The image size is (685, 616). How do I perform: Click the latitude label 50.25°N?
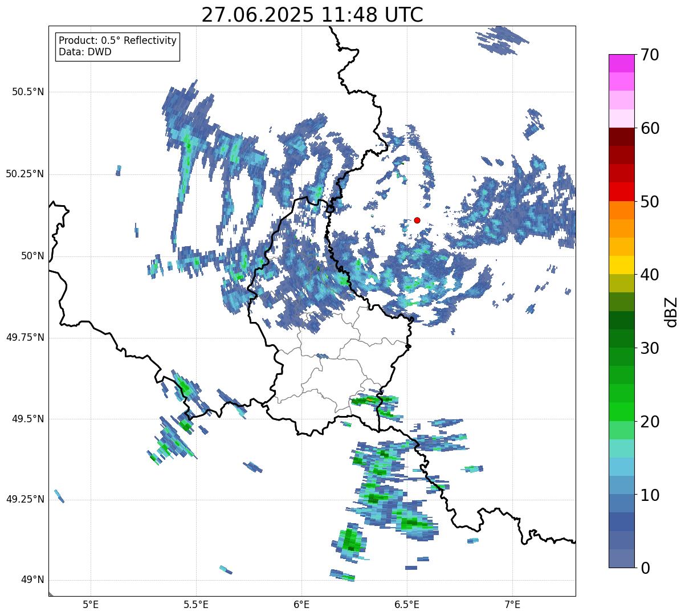coord(25,174)
